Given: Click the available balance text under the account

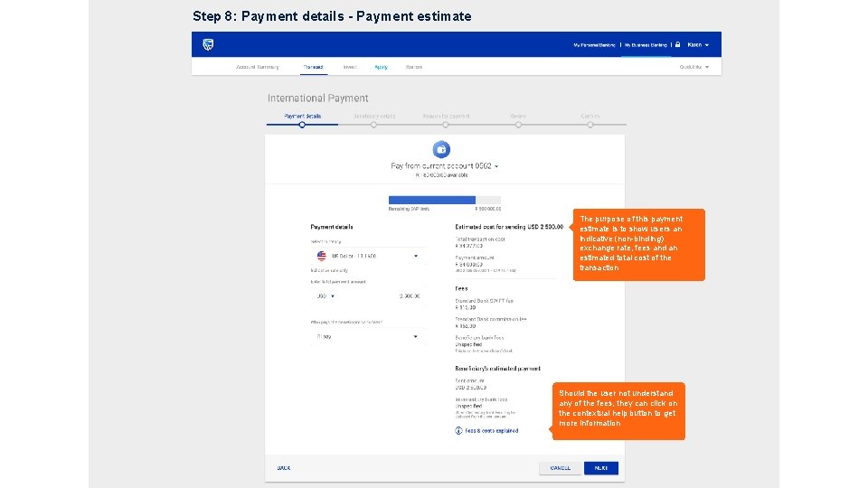Looking at the screenshot, I should tap(442, 174).
